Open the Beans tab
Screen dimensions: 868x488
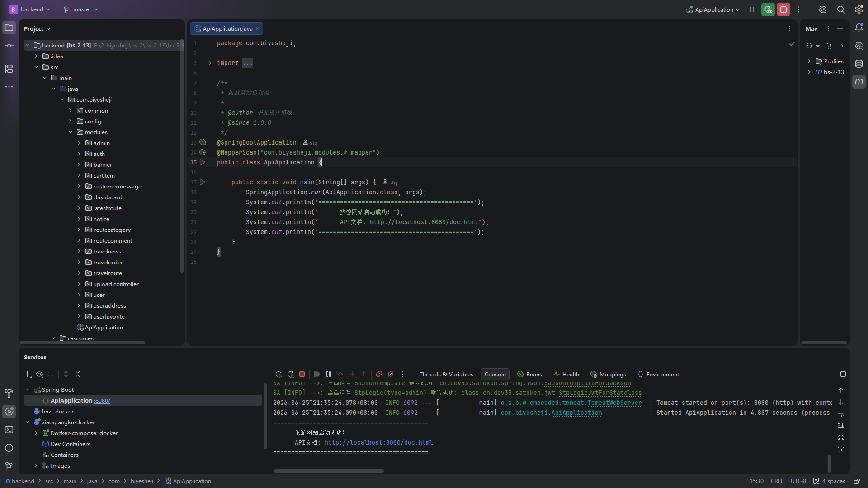point(529,374)
